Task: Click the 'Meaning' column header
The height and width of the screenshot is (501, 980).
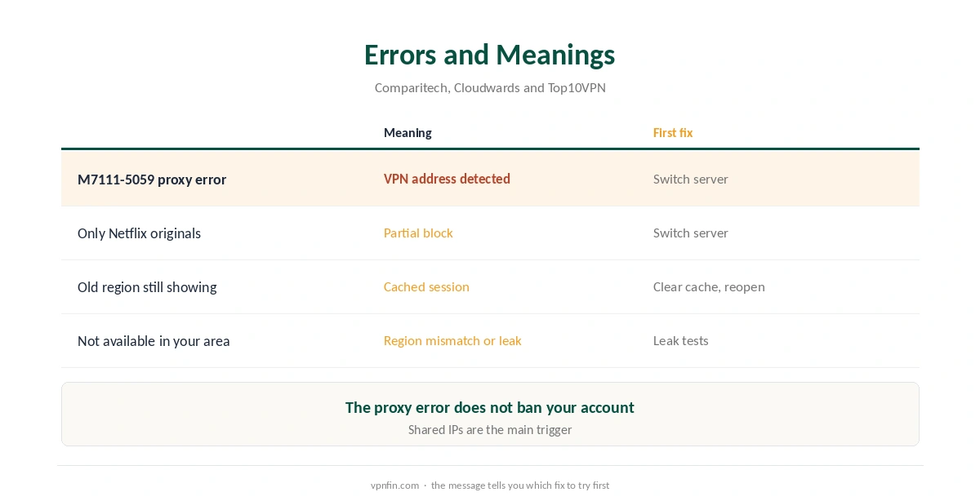Action: click(x=408, y=132)
